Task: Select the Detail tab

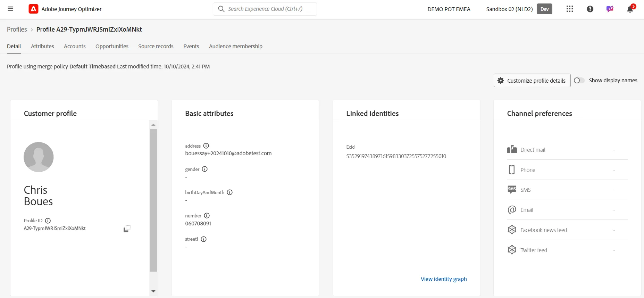Action: pyautogui.click(x=14, y=46)
